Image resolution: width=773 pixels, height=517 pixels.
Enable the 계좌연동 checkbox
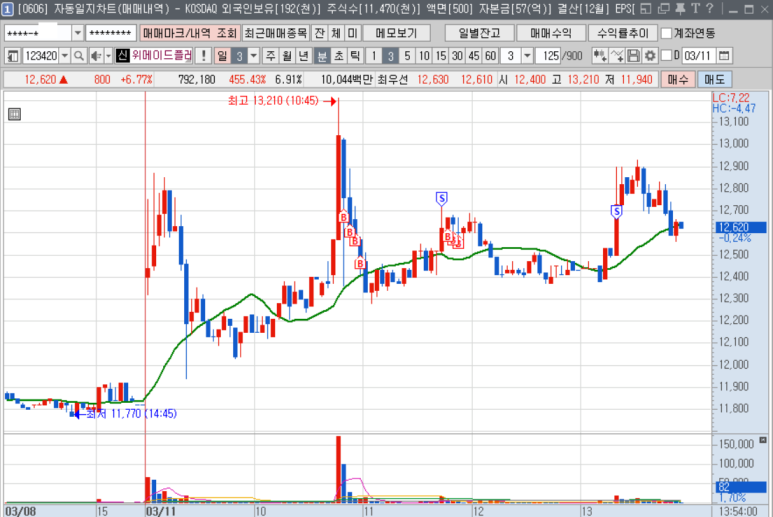[x=666, y=33]
